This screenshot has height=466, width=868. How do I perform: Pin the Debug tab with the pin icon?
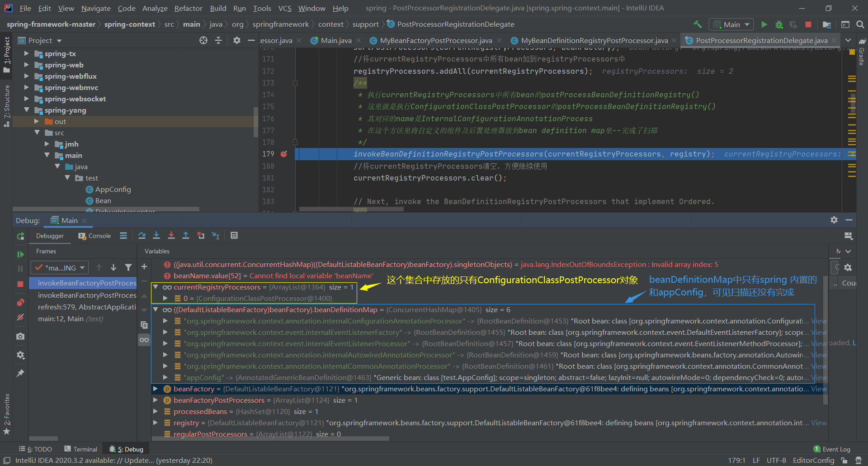[x=20, y=373]
